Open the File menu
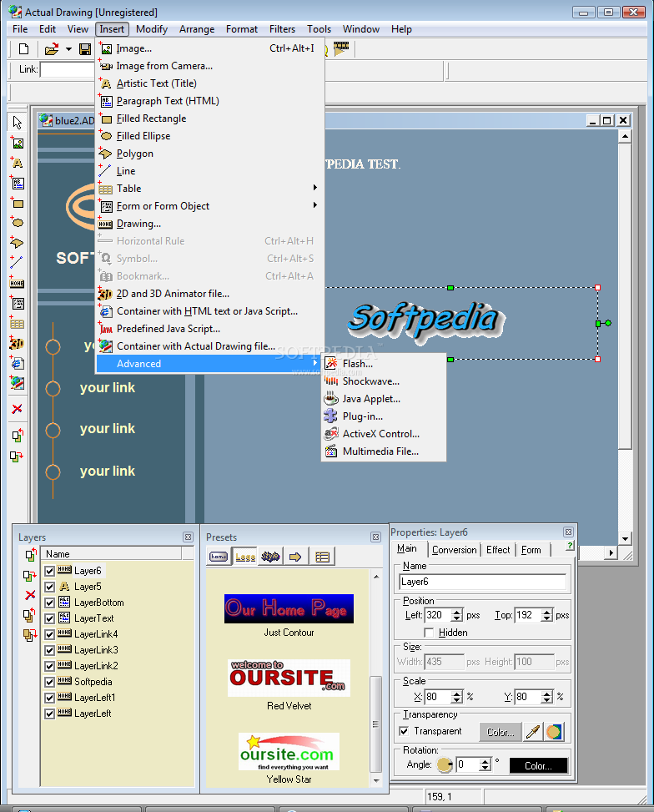 tap(20, 29)
